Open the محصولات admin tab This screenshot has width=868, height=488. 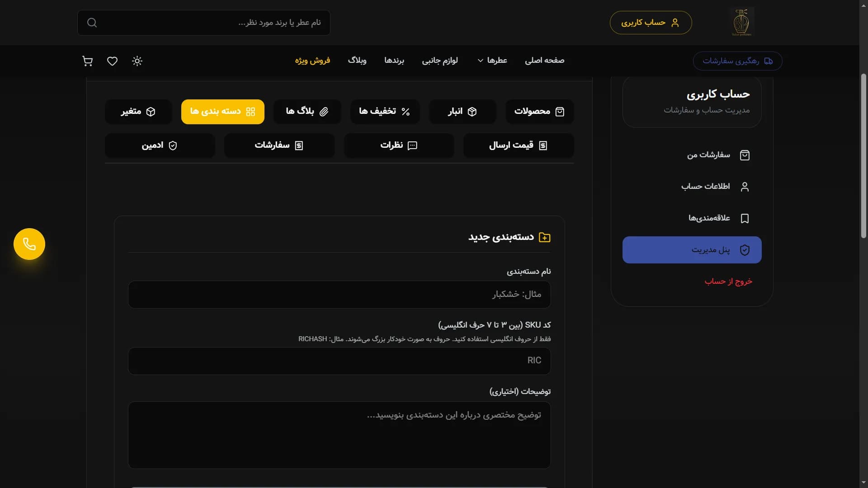tap(539, 112)
